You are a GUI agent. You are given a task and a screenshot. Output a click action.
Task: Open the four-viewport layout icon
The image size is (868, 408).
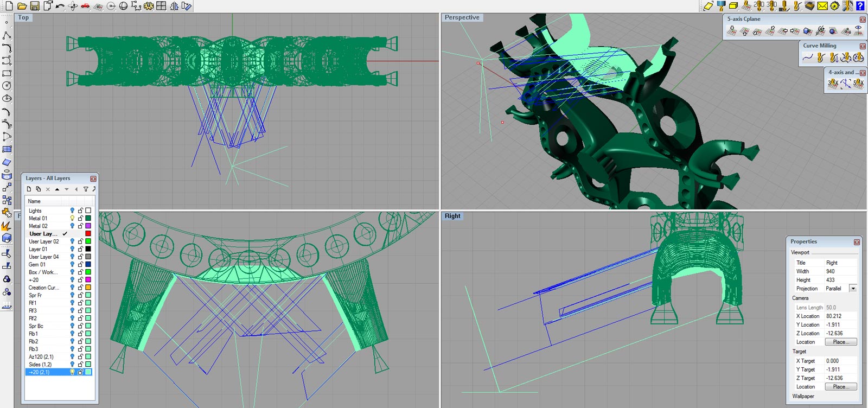pos(161,6)
